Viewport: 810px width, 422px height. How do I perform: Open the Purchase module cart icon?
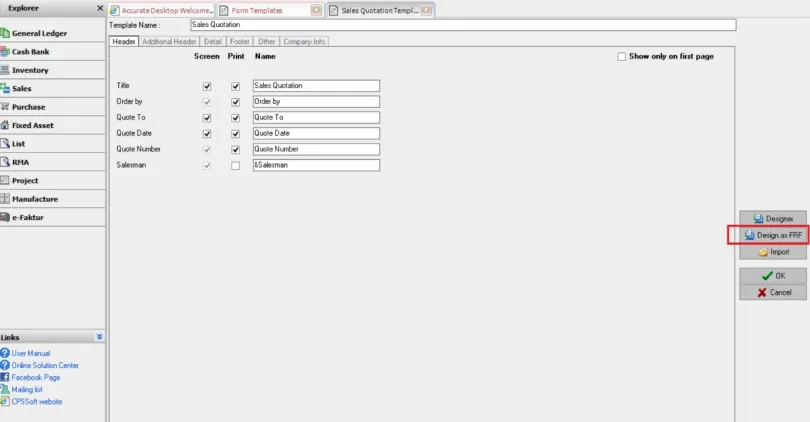click(x=5, y=107)
